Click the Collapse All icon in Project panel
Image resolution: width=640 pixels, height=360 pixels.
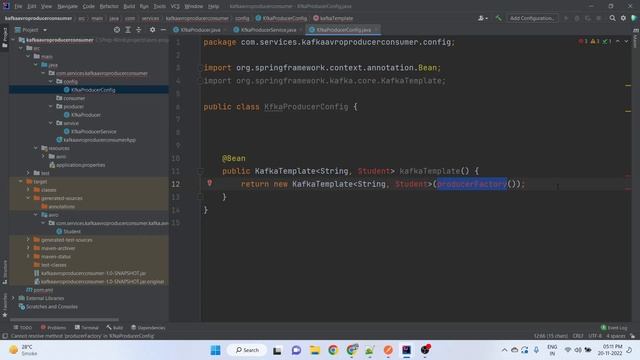pos(138,30)
